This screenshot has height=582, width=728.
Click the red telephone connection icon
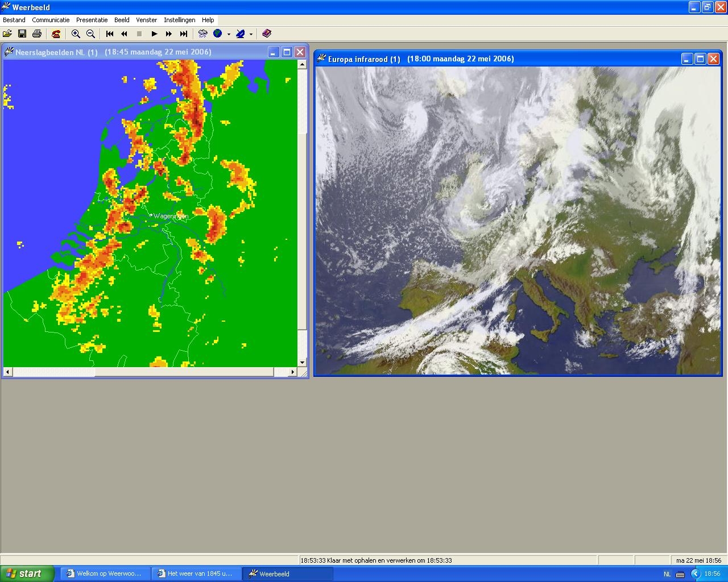click(x=56, y=34)
